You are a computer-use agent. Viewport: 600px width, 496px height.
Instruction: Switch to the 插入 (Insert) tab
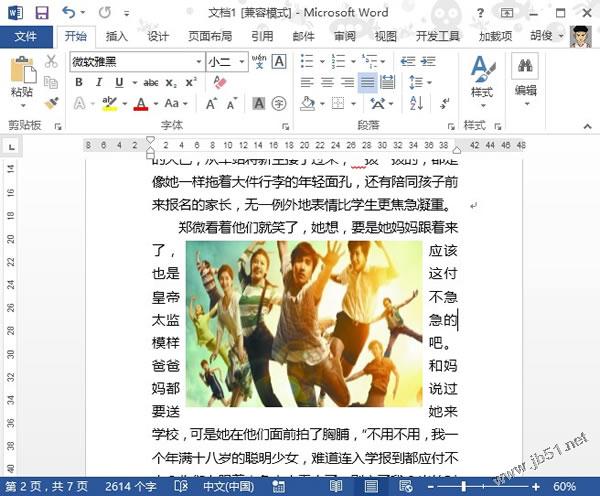click(117, 36)
